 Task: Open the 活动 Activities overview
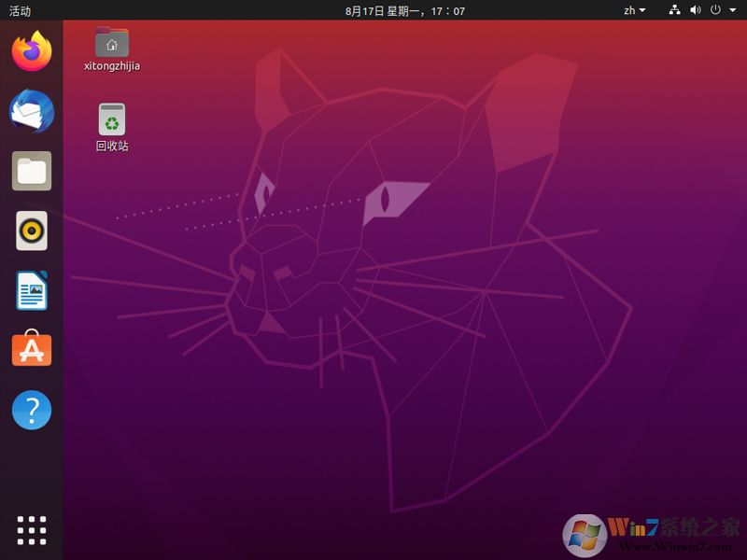click(x=20, y=10)
